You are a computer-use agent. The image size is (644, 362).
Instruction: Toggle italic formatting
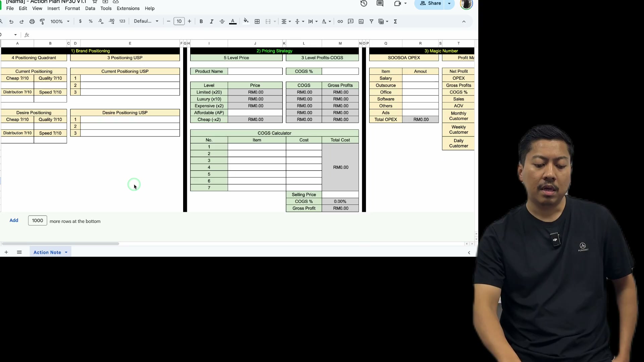click(x=212, y=21)
